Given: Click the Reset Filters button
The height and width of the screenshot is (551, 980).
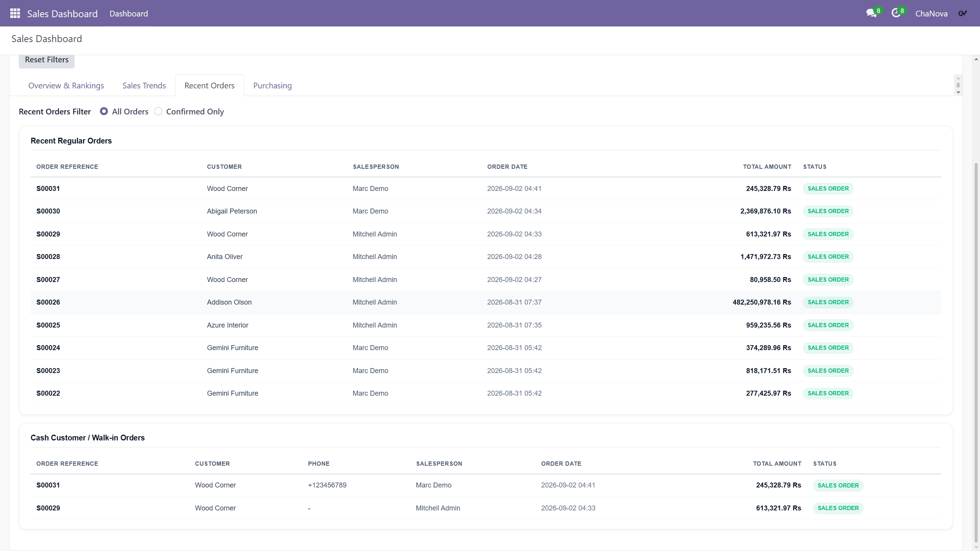Looking at the screenshot, I should [x=47, y=60].
